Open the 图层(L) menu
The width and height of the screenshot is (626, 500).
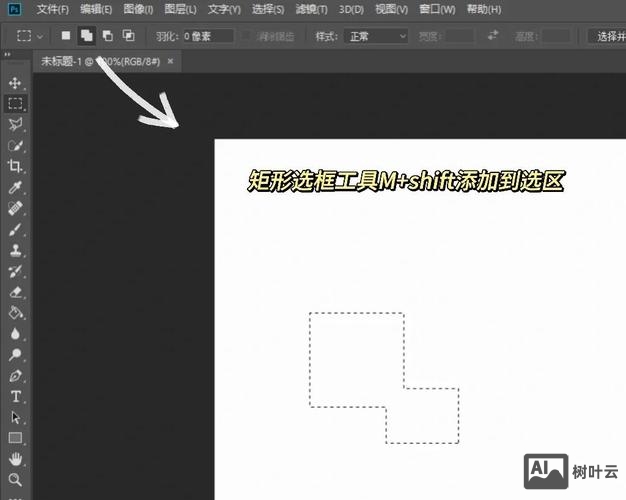tap(180, 9)
